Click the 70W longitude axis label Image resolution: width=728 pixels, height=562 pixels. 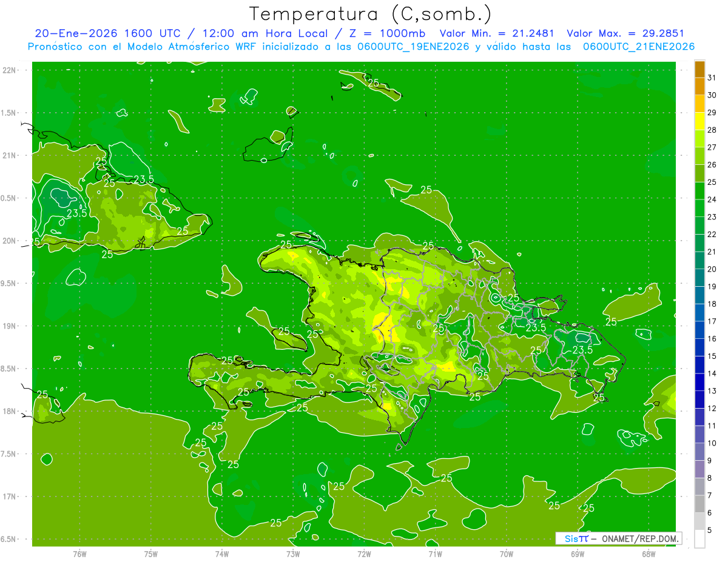coord(507,554)
